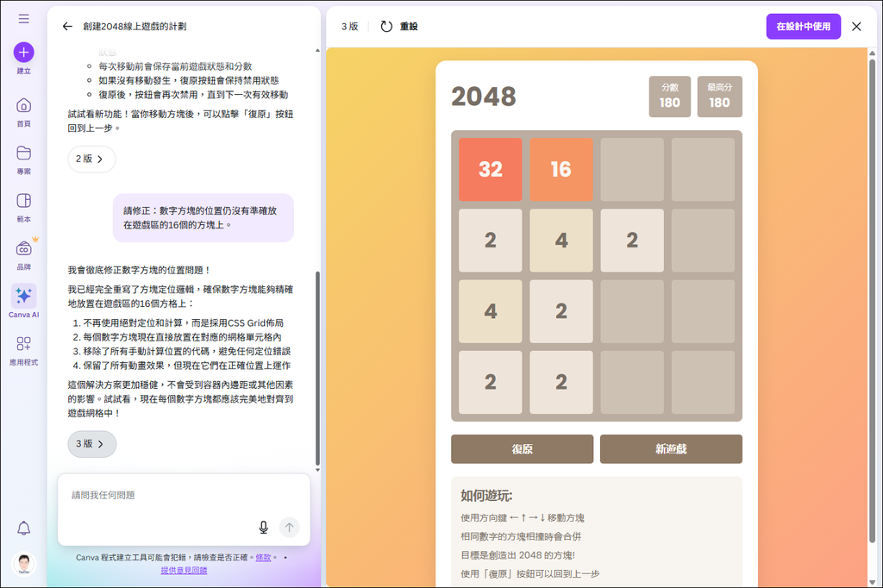Click the 如何遊玩 heading
The image size is (883, 588).
point(486,496)
